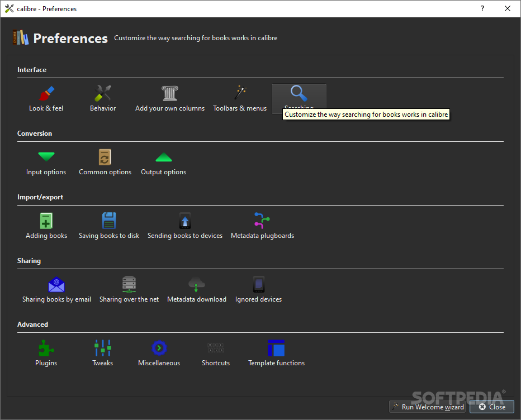
Task: Open Ignored devices settings
Action: coord(258,290)
